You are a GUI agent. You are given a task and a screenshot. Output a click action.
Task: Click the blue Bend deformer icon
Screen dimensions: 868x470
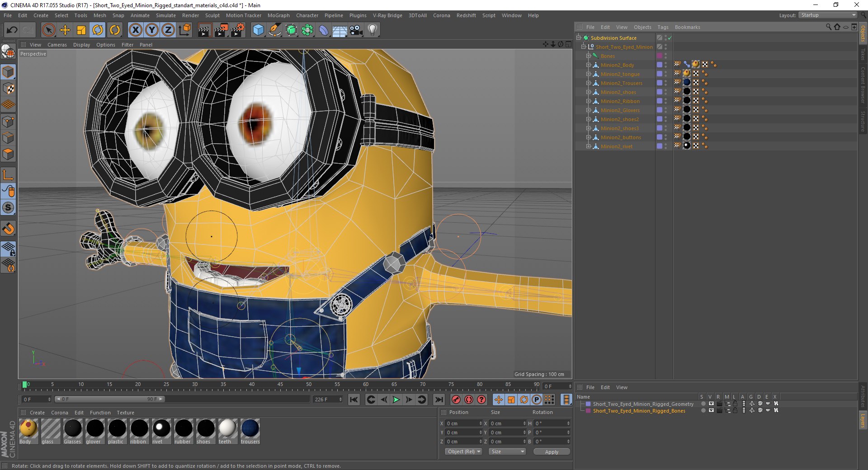324,30
